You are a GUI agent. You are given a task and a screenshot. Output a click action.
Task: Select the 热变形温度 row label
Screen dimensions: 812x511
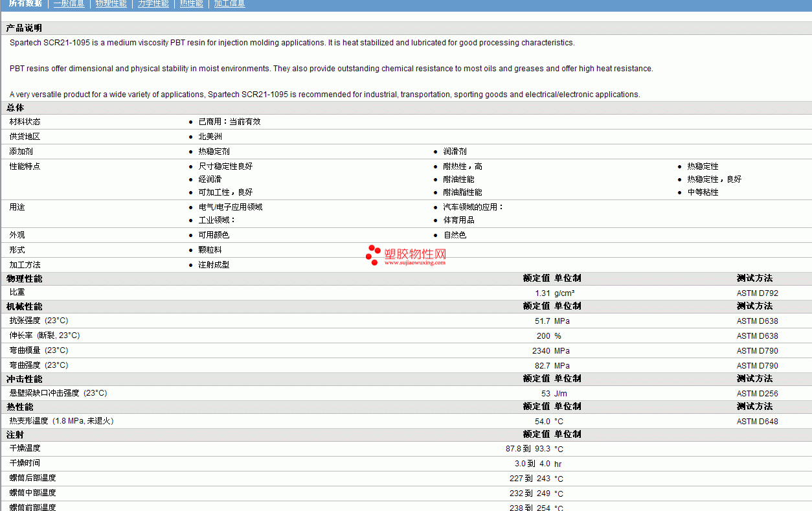click(x=62, y=421)
